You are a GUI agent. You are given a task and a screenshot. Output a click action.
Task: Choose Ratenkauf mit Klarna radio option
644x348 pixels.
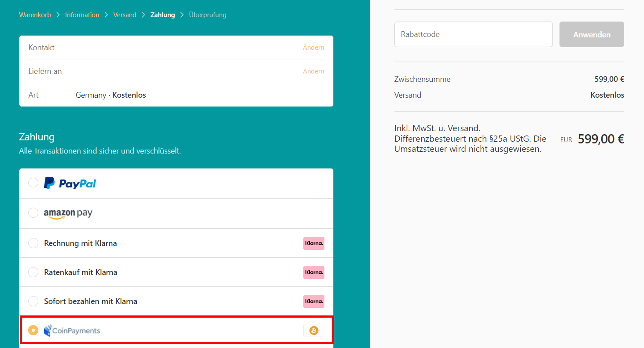click(33, 272)
